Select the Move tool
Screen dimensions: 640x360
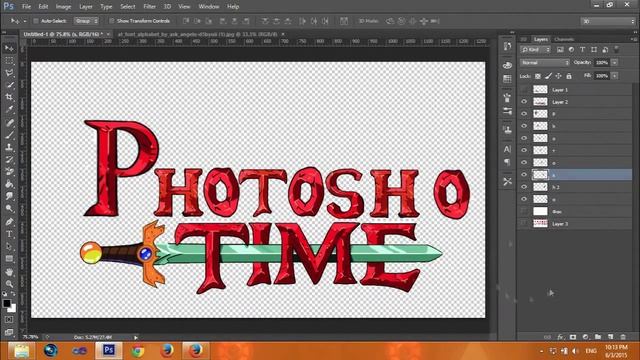tap(9, 49)
